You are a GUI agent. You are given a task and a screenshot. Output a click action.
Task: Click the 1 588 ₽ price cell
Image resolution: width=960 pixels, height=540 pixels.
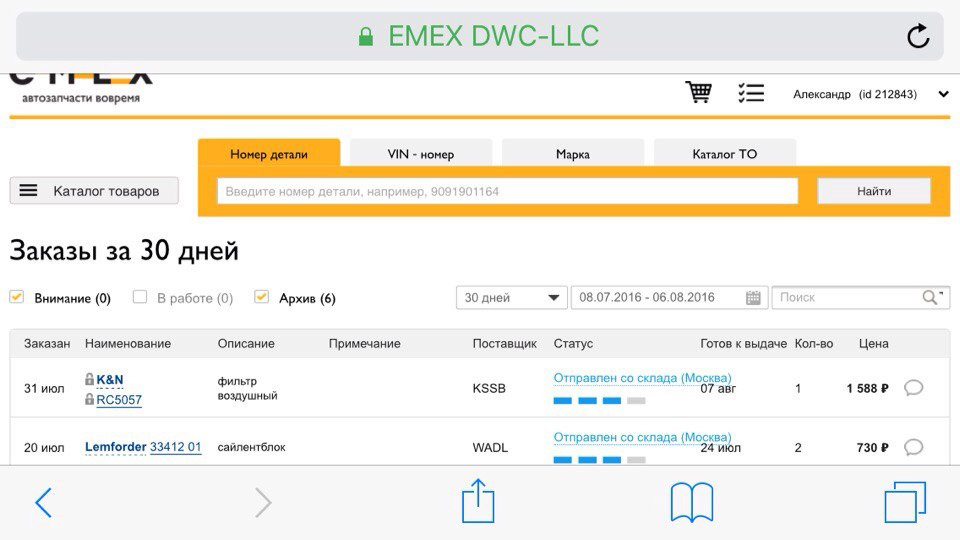coord(868,388)
